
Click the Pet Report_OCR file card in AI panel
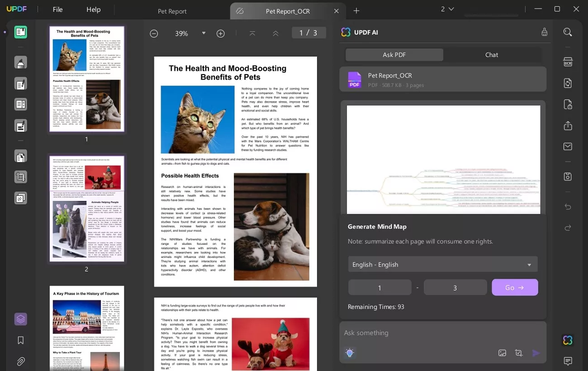(x=443, y=79)
